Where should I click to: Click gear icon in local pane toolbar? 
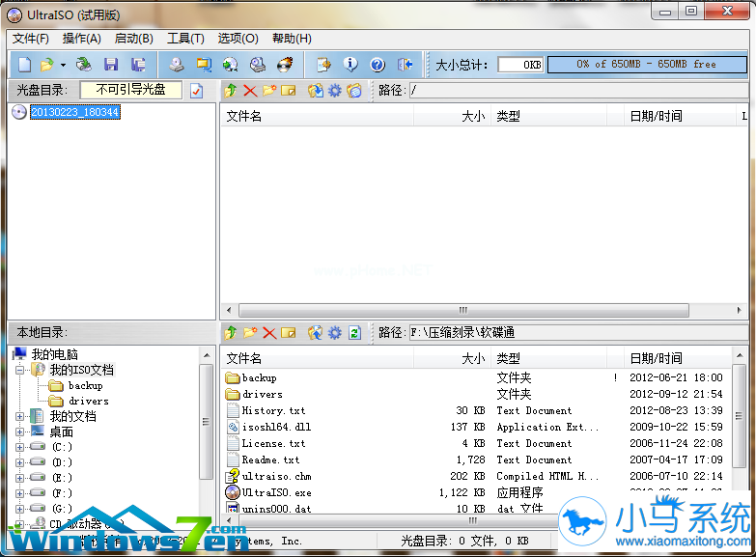[335, 333]
